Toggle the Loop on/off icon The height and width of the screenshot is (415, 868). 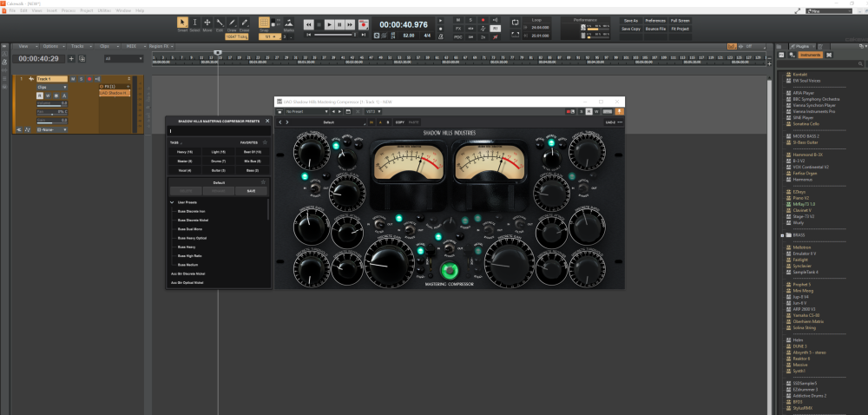tap(516, 23)
